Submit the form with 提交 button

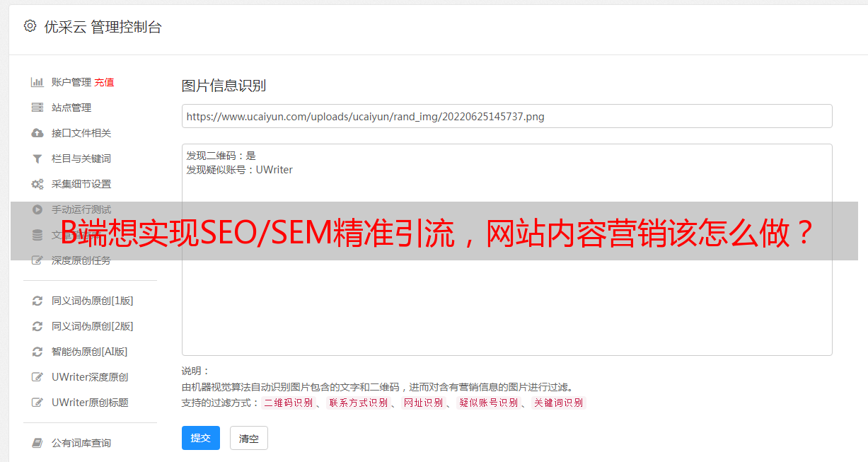(x=201, y=438)
